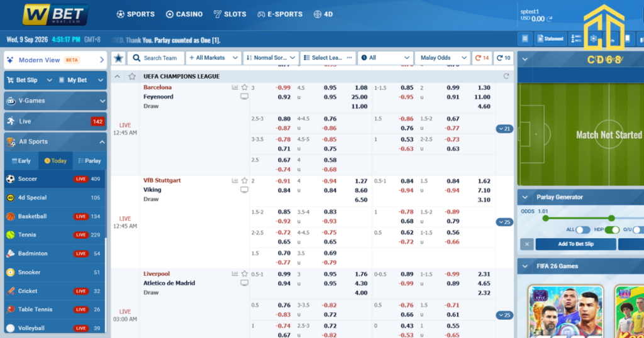This screenshot has height=338, width=644.
Task: Adjust the Parlay Generator right odds slider handle
Action: 611,218
